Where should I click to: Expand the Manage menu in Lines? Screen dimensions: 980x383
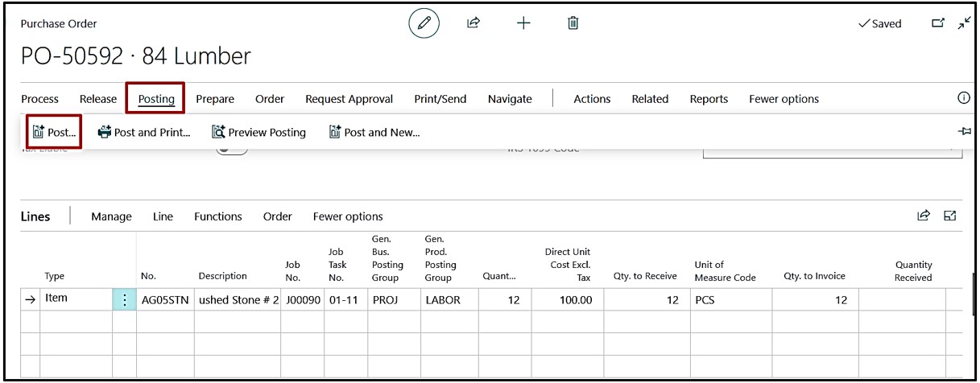(x=111, y=216)
